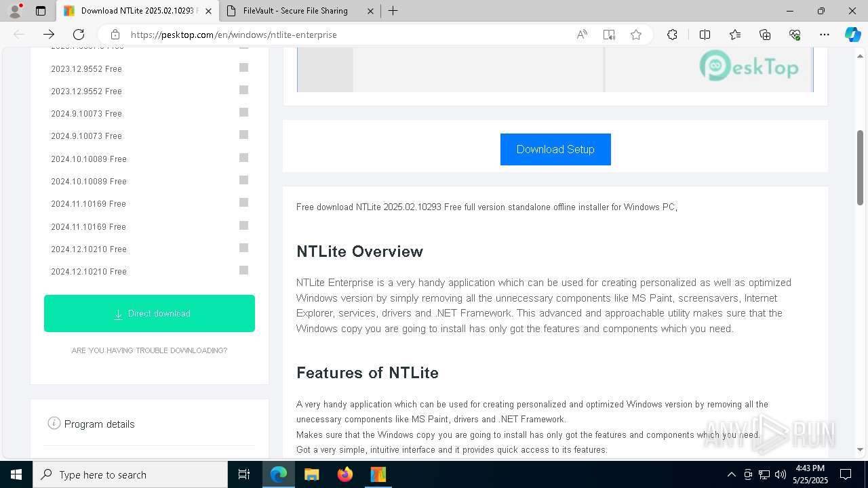The image size is (868, 488).
Task: View site information lock icon
Action: click(115, 35)
